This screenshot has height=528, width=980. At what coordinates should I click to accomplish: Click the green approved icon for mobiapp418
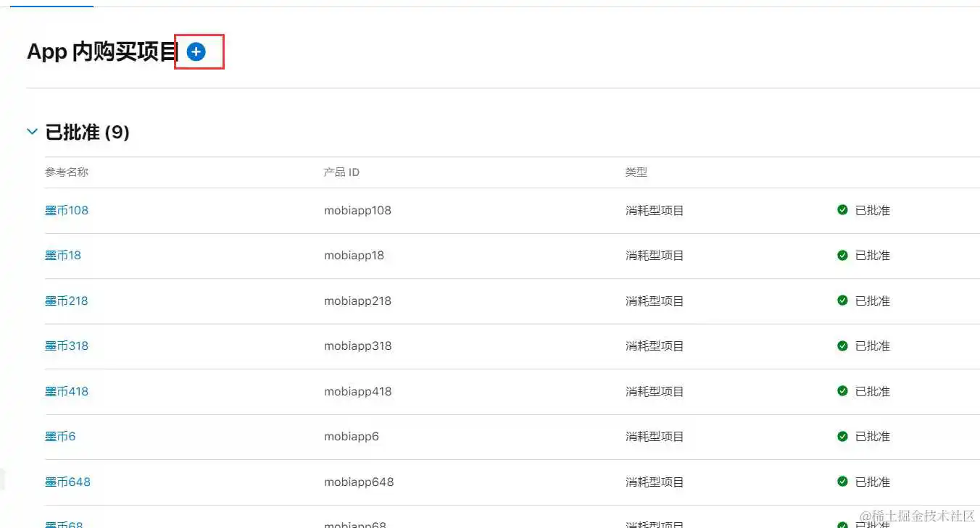pyautogui.click(x=842, y=391)
